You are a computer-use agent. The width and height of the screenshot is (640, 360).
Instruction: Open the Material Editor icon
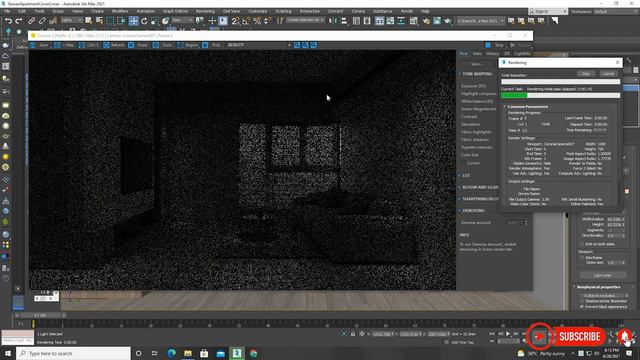tap(413, 20)
